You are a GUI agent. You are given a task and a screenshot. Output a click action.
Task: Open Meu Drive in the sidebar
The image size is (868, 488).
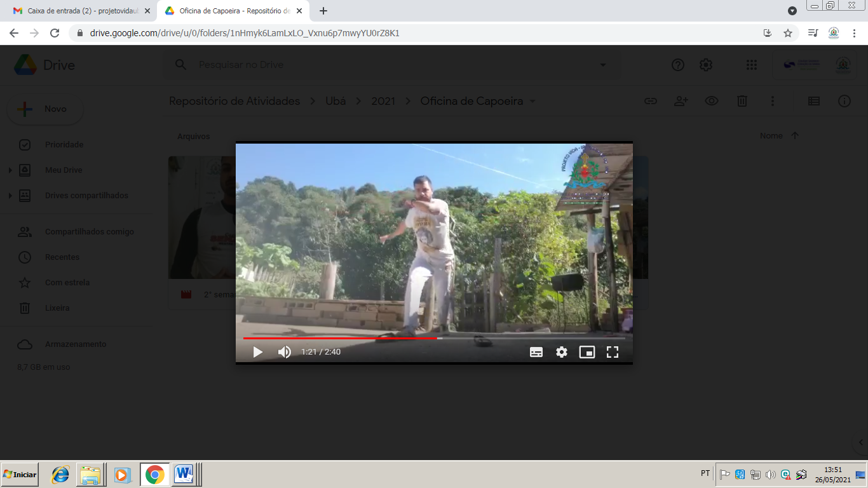[64, 170]
